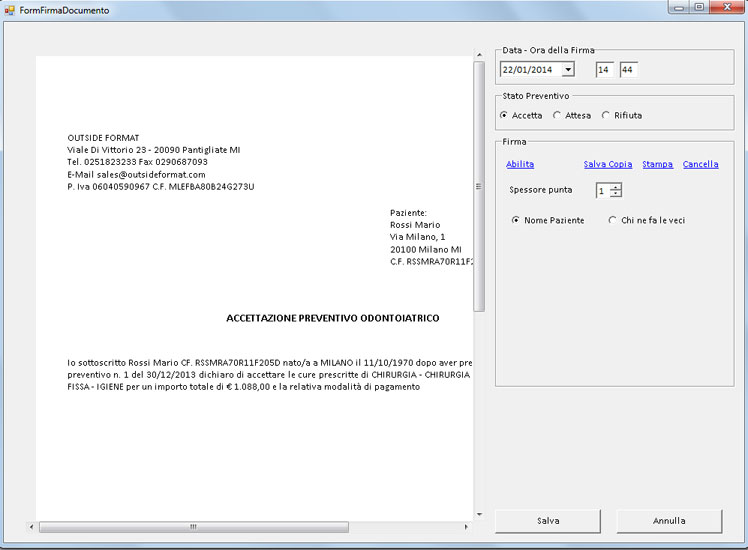Click the horizontal scrollbar left arrow
This screenshot has width=748, height=550.
31,527
